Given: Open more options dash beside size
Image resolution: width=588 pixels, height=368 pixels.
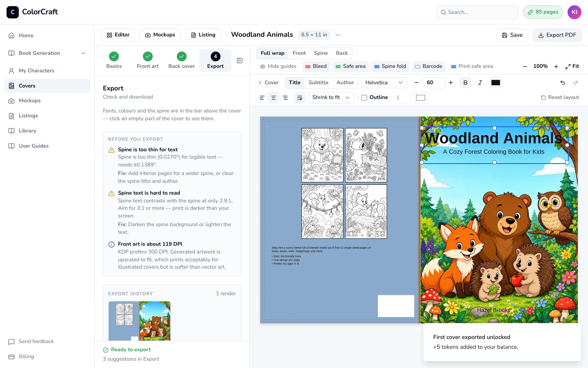Looking at the screenshot, I should point(338,35).
